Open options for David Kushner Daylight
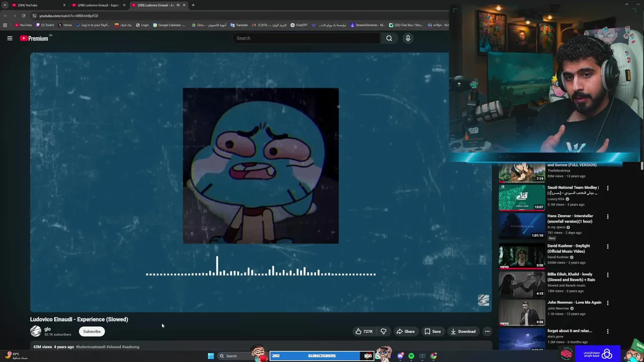 point(607,246)
